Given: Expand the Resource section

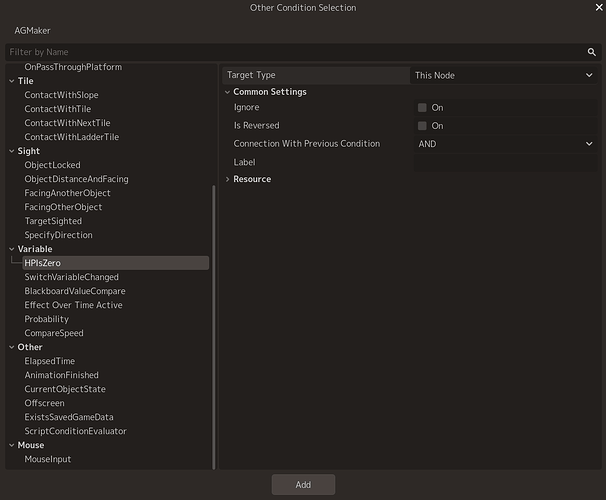Looking at the screenshot, I should pos(228,179).
